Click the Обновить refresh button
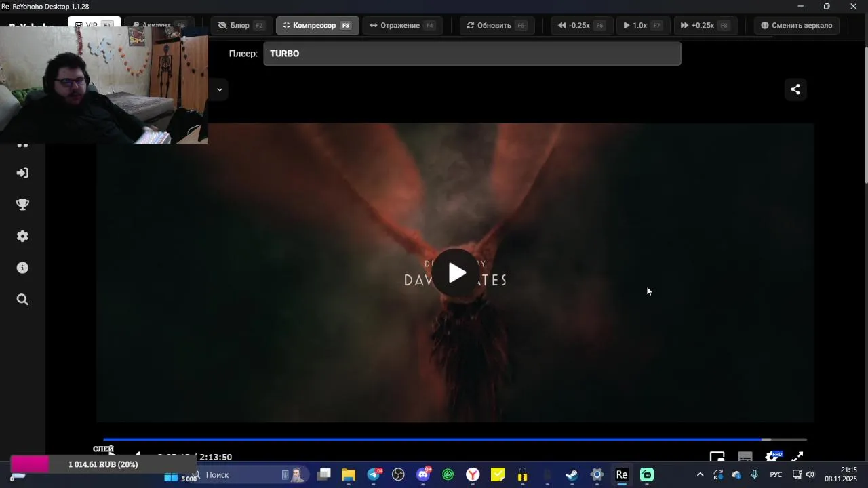This screenshot has height=488, width=868. click(x=497, y=26)
